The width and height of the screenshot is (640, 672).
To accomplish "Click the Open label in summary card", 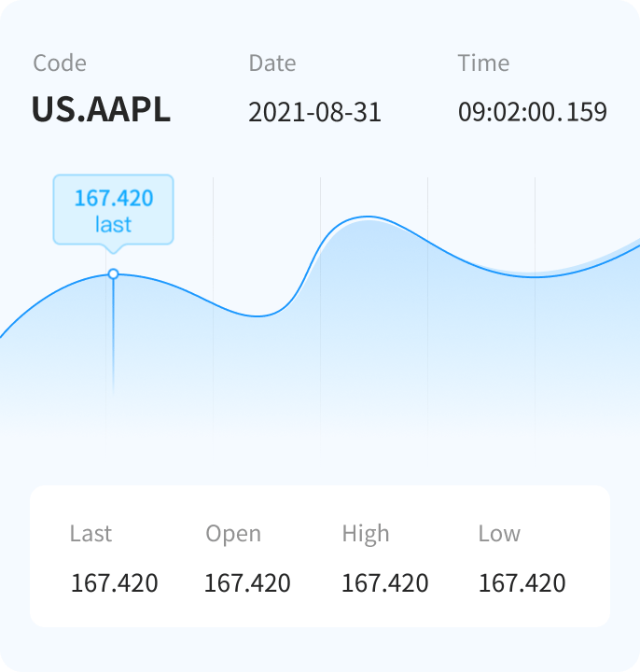I will pyautogui.click(x=233, y=534).
